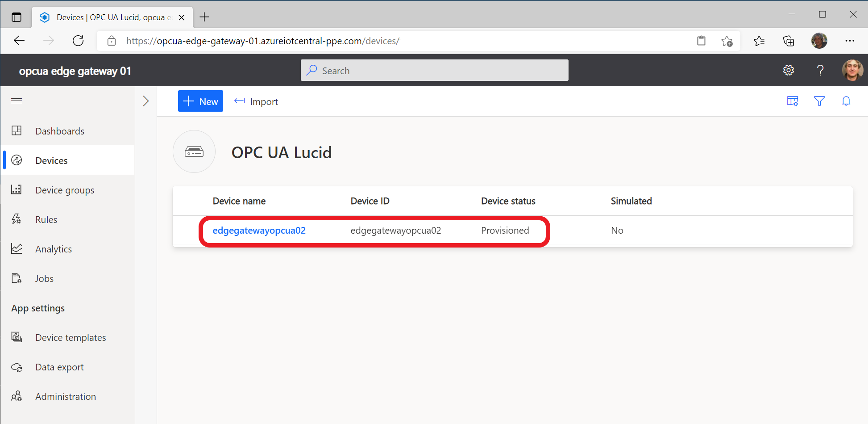
Task: Click the Device groups chart icon
Action: coord(17,189)
